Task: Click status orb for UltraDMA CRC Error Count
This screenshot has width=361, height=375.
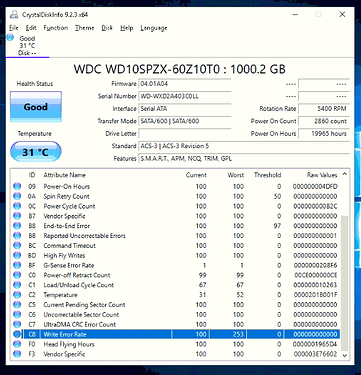Action: pyautogui.click(x=17, y=324)
